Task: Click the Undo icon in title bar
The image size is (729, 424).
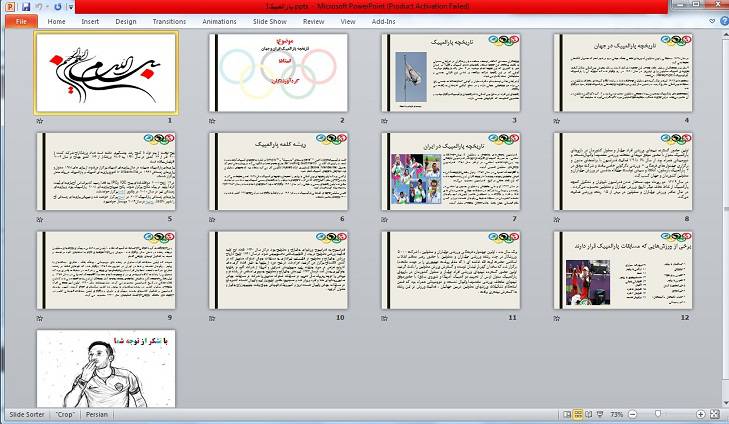Action: tap(42, 6)
